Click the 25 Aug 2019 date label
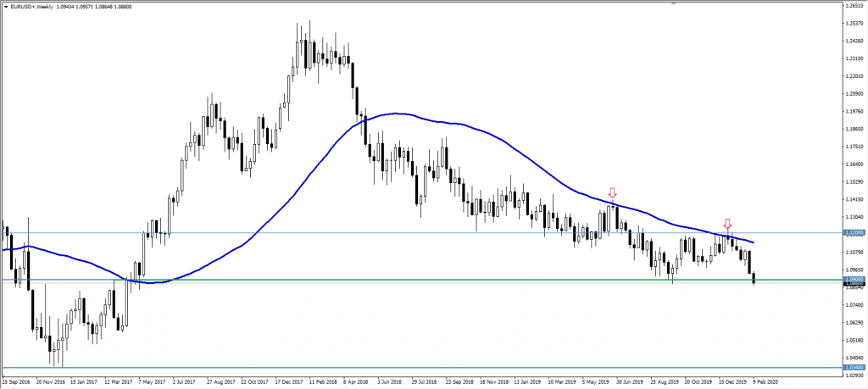 pyautogui.click(x=664, y=382)
